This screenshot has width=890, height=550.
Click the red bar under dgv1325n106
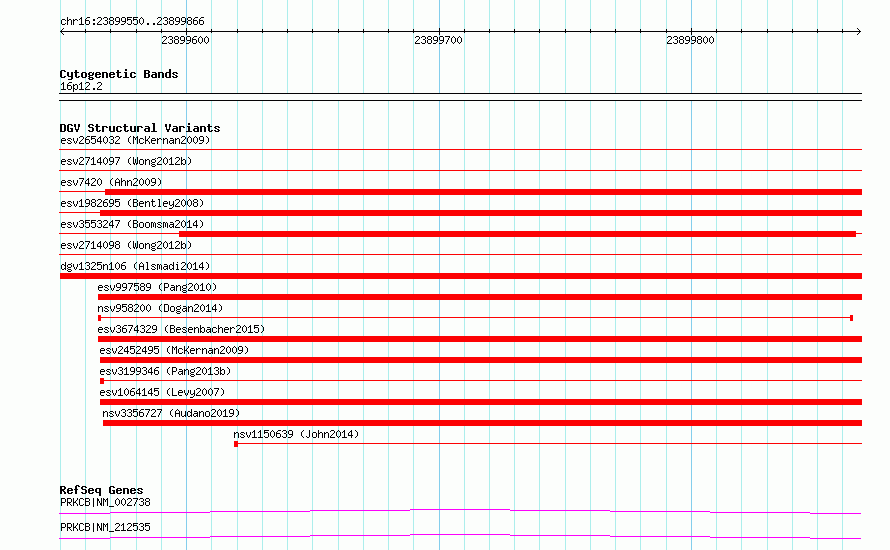pos(461,276)
